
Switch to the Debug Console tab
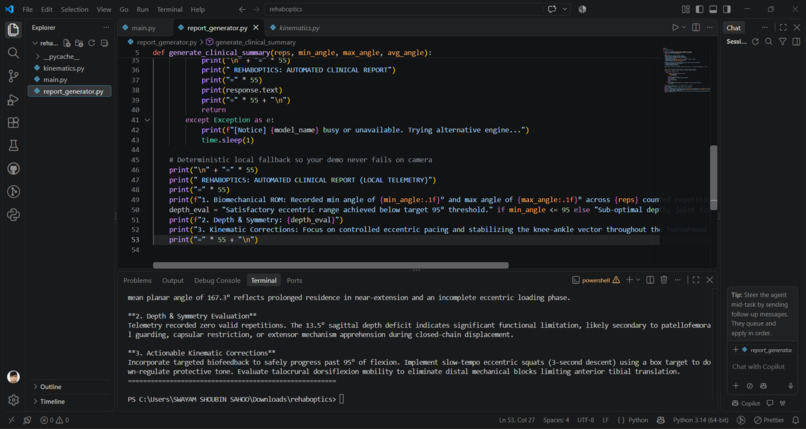click(217, 281)
